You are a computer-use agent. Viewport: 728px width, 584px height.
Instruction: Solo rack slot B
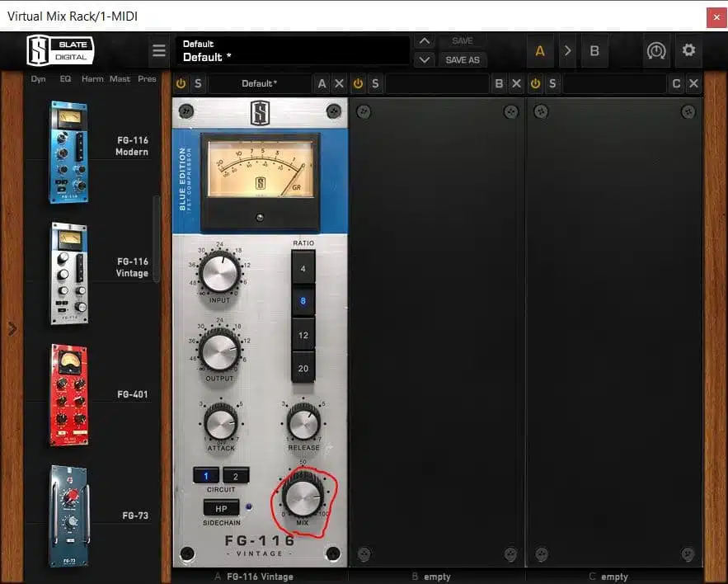point(375,83)
